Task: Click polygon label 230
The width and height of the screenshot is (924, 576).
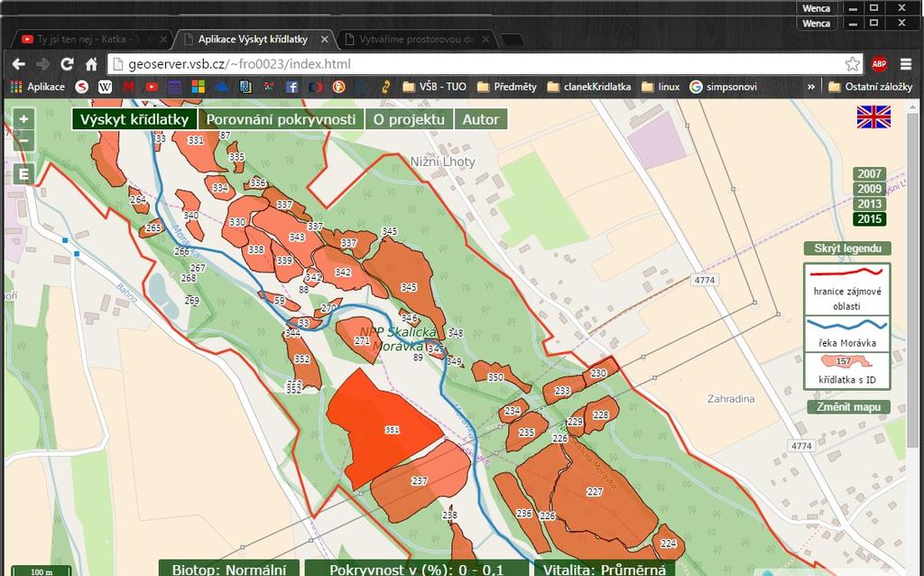Action: pyautogui.click(x=598, y=373)
